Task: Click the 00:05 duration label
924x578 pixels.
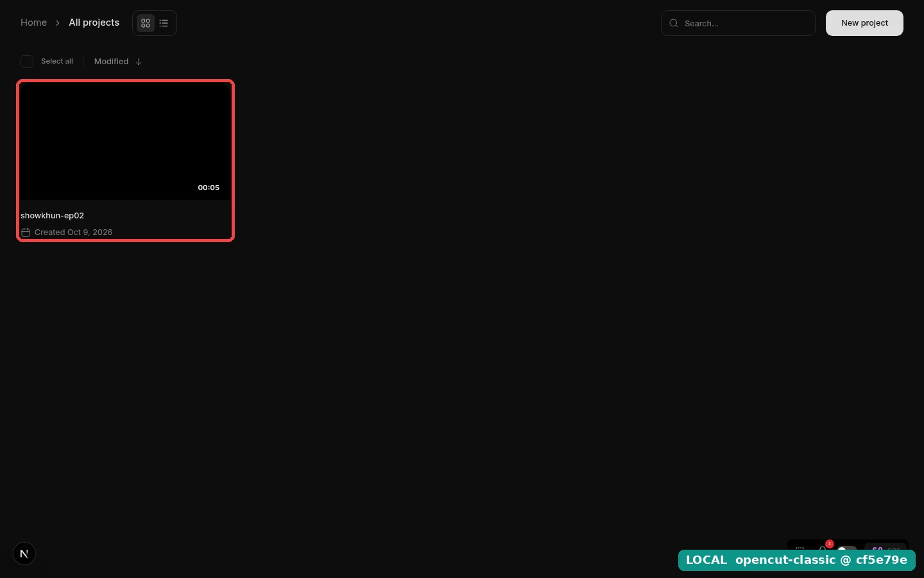Action: tap(209, 188)
